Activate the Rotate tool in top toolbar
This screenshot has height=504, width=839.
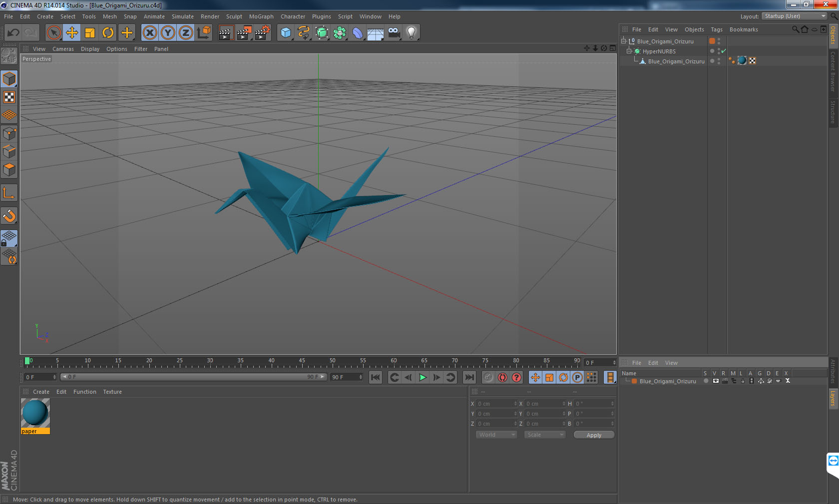pos(108,33)
